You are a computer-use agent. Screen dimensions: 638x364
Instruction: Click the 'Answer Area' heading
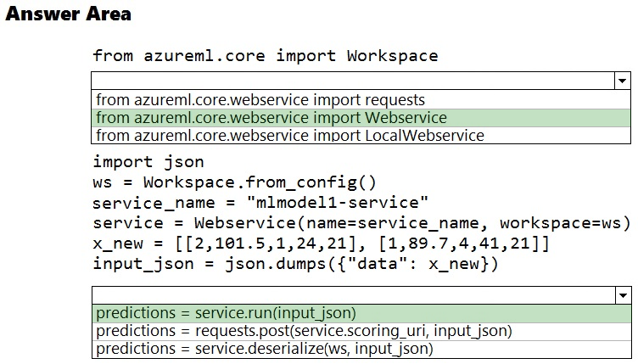(x=69, y=14)
